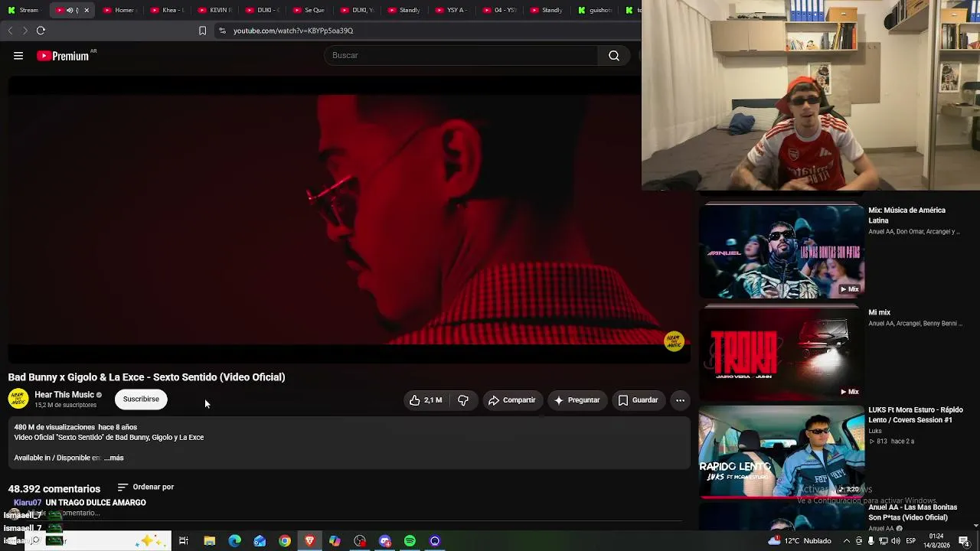Image resolution: width=980 pixels, height=551 pixels.
Task: Open 'Mix: Música de América Latina' title
Action: [x=907, y=215]
